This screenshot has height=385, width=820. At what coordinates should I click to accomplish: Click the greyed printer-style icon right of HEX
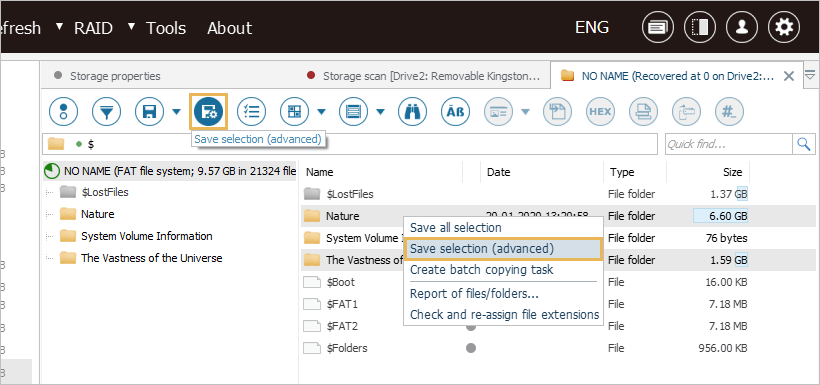pos(643,111)
